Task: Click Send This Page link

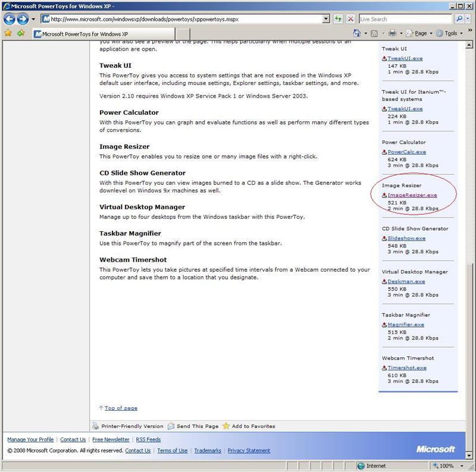Action: click(x=198, y=426)
